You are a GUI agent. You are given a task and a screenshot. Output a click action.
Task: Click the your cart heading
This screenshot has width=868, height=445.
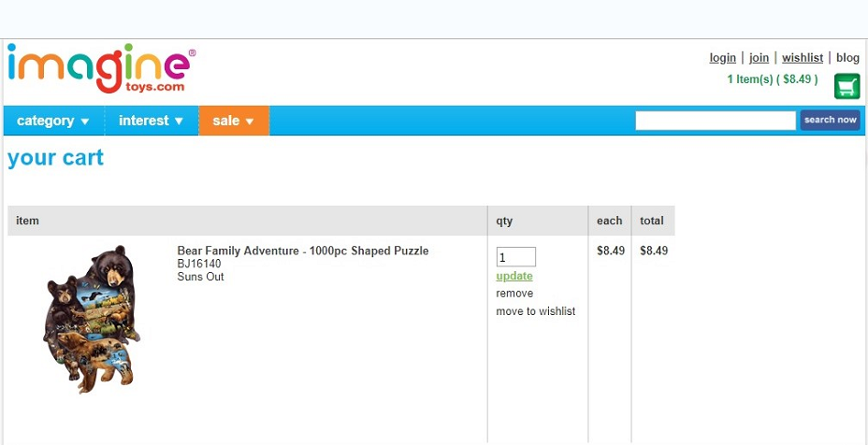tap(55, 158)
